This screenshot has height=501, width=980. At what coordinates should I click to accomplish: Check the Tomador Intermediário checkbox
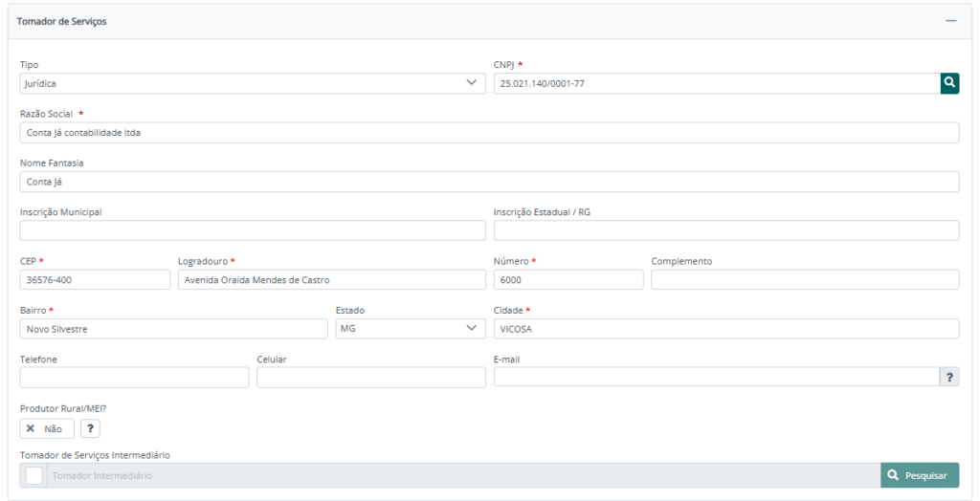(34, 475)
